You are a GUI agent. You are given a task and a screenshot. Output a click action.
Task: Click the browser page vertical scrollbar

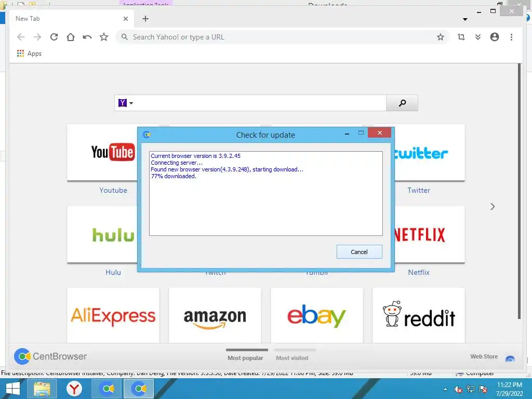pyautogui.click(x=519, y=191)
